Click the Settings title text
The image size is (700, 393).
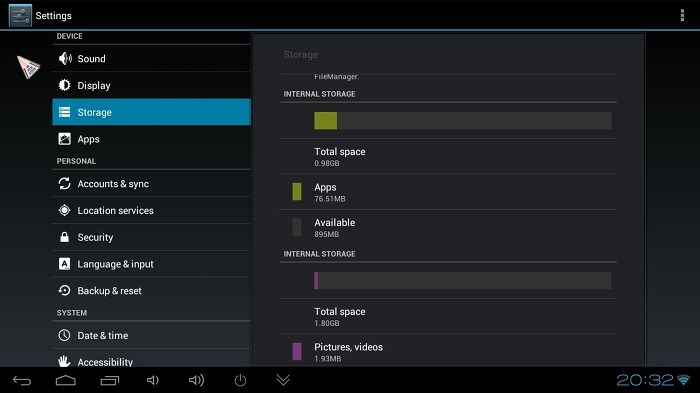(x=54, y=16)
